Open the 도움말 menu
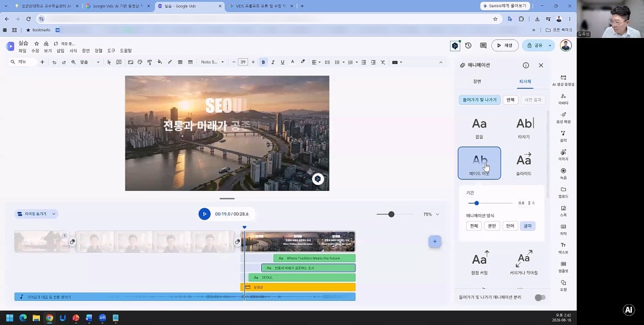 pos(126,51)
